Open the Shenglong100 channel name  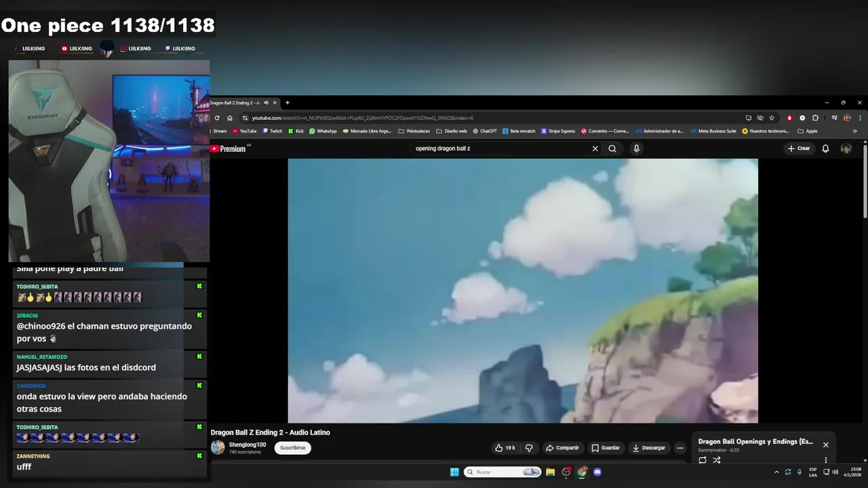tap(248, 445)
